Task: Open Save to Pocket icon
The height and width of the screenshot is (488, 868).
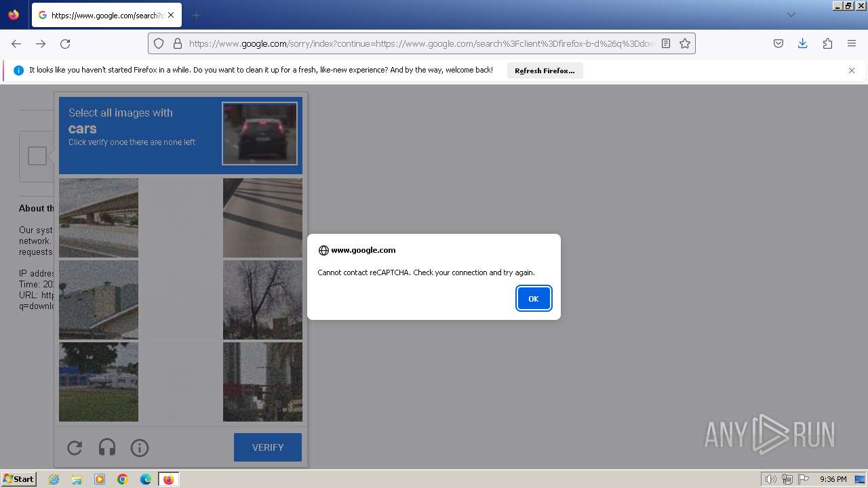Action: point(778,43)
